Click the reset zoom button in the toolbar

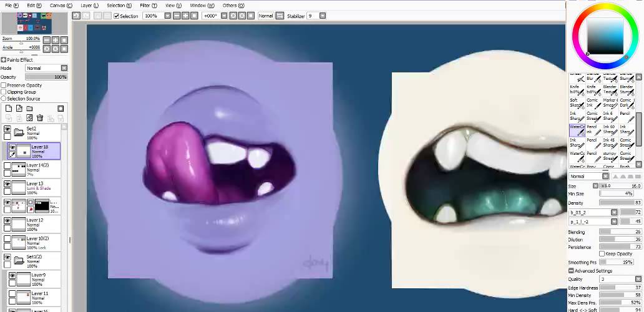(x=194, y=16)
